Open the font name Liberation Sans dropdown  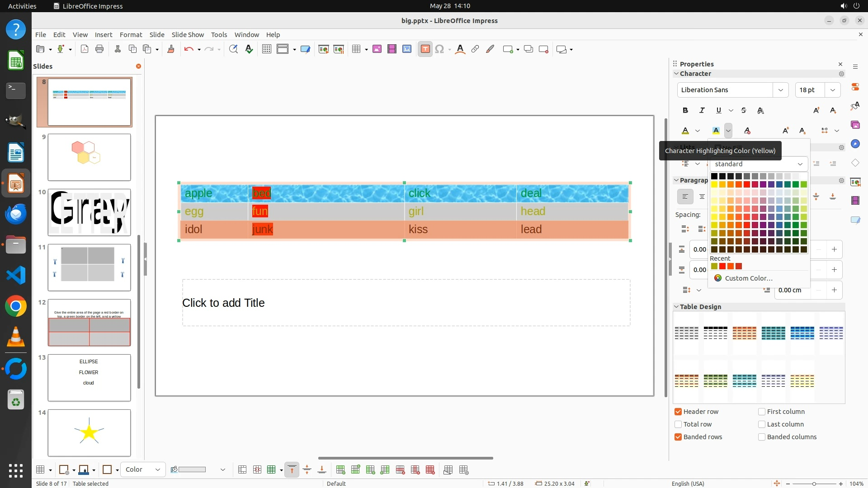point(780,90)
